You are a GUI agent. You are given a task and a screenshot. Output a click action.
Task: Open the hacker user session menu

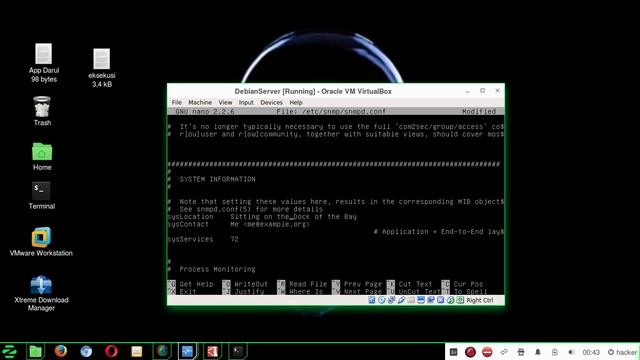pyautogui.click(x=622, y=352)
